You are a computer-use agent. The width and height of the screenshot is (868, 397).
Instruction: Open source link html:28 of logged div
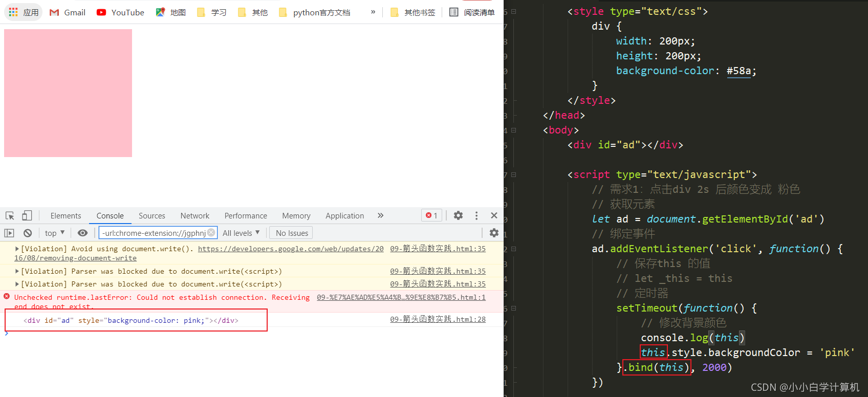click(438, 319)
